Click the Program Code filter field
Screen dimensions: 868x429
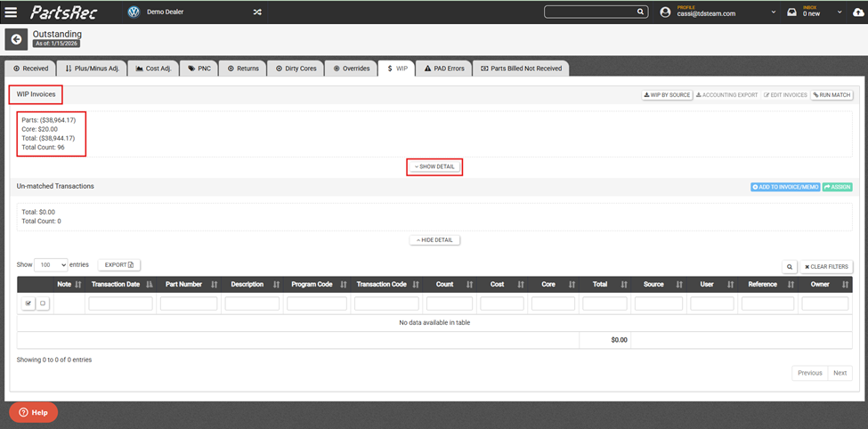click(317, 304)
